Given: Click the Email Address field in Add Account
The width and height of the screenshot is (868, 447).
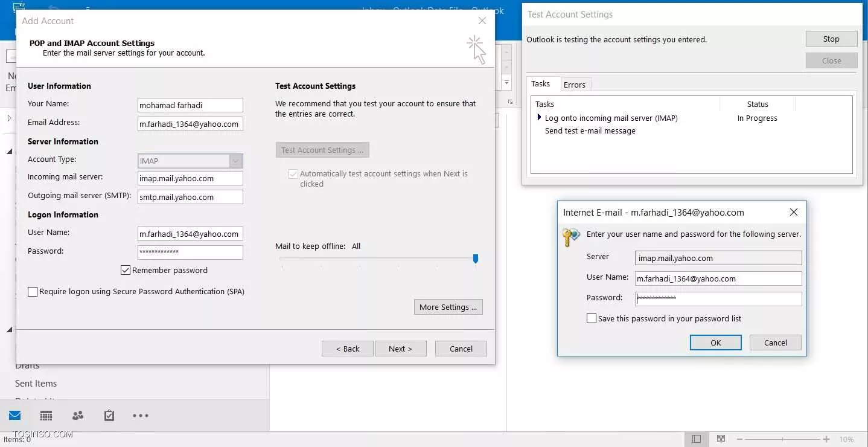Looking at the screenshot, I should pos(190,124).
